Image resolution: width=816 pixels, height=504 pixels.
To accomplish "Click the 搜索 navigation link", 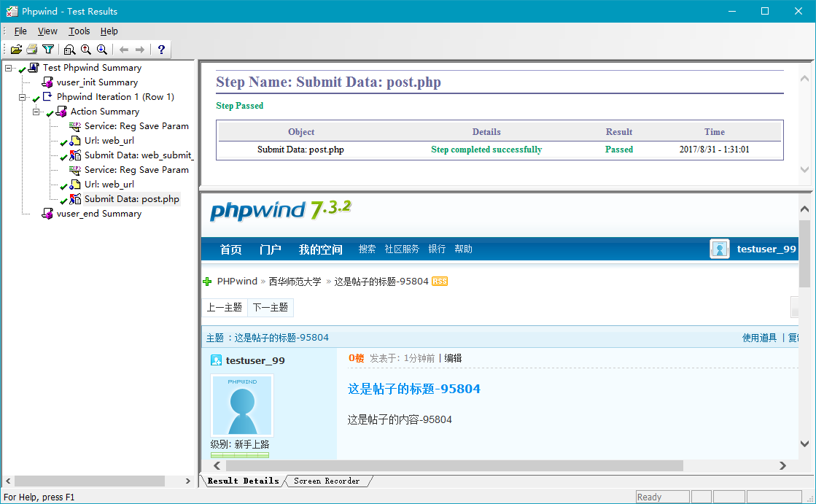I will pyautogui.click(x=367, y=249).
